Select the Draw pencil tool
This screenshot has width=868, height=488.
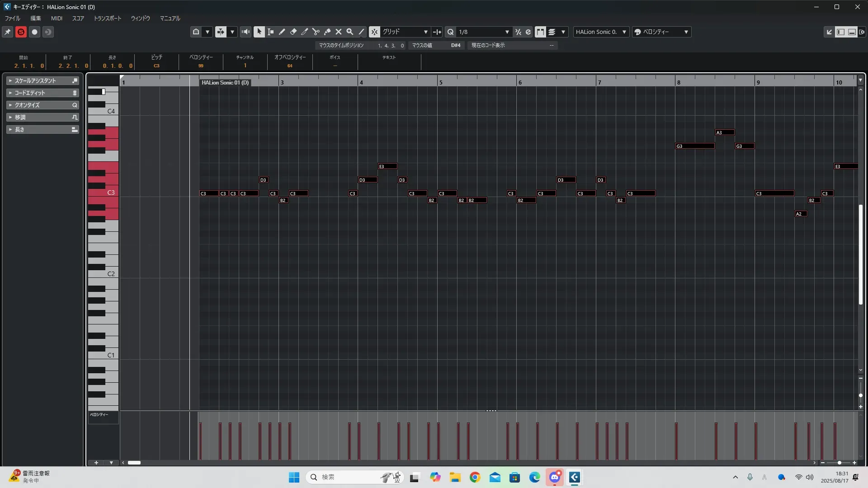[282, 32]
